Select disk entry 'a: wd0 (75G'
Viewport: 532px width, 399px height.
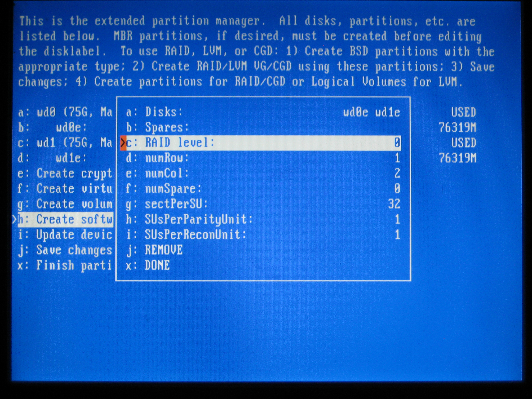point(65,112)
